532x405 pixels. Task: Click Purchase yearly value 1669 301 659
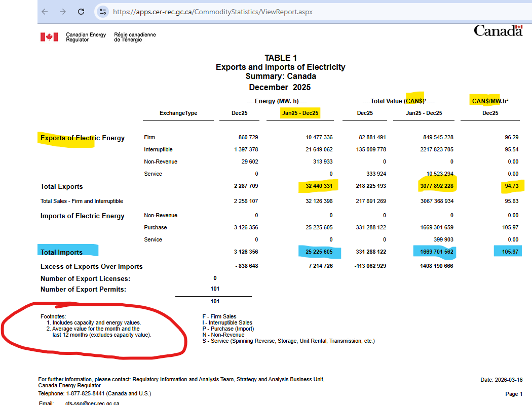[x=437, y=227]
